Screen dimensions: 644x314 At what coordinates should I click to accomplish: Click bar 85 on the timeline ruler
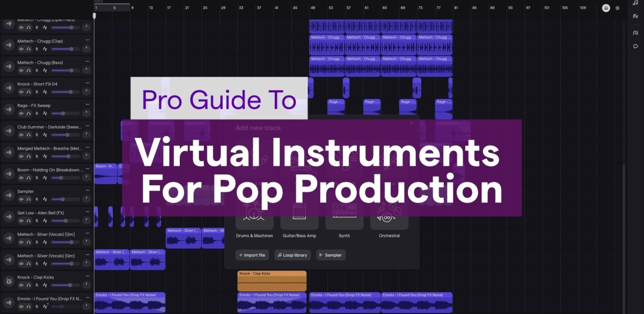474,8
